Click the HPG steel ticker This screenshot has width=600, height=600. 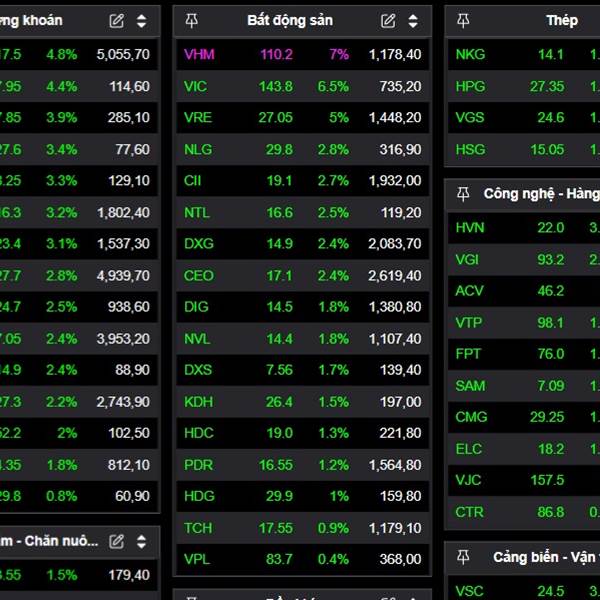click(470, 87)
